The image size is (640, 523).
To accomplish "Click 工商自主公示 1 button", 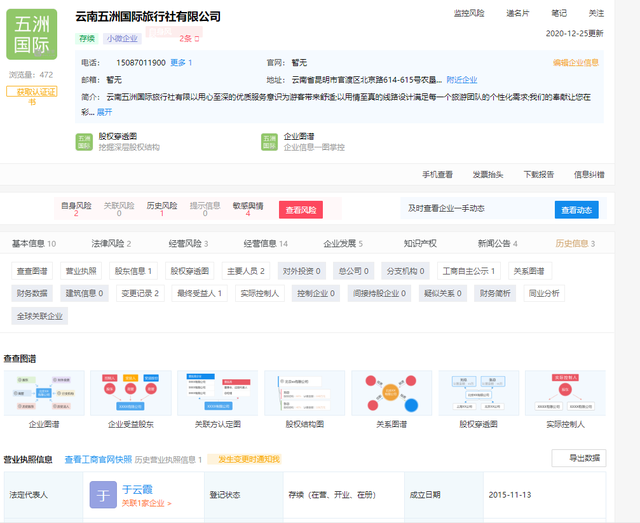I will 469,271.
